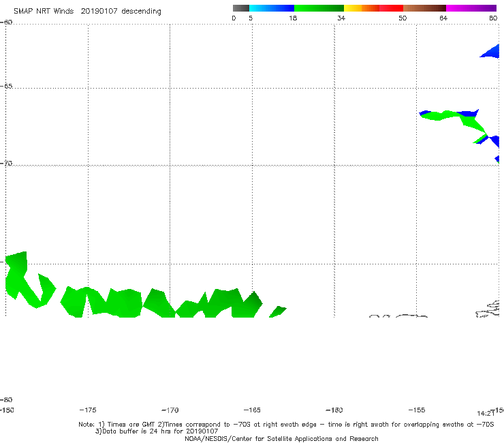Click the small isolated green patch right of -165 longitude
Viewport: 504px width, 443px height.
tap(277, 311)
